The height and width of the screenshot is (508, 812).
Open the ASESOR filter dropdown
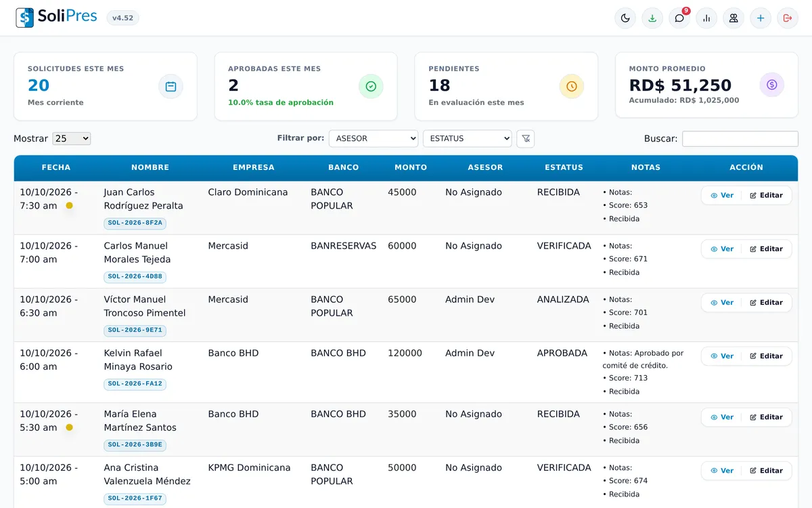374,138
